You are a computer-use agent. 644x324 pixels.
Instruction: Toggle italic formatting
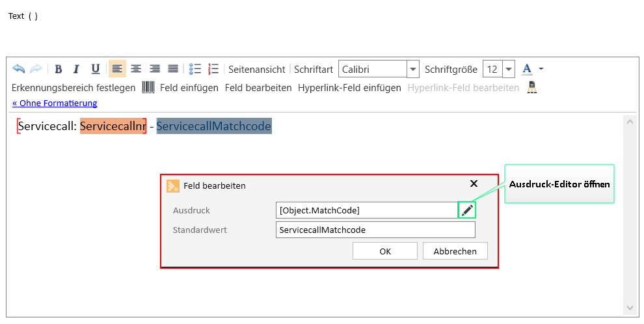tap(76, 69)
